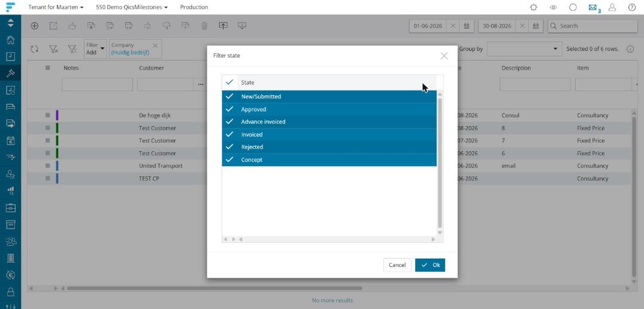
Task: Clear the 01-06-2026 start date
Action: (453, 26)
